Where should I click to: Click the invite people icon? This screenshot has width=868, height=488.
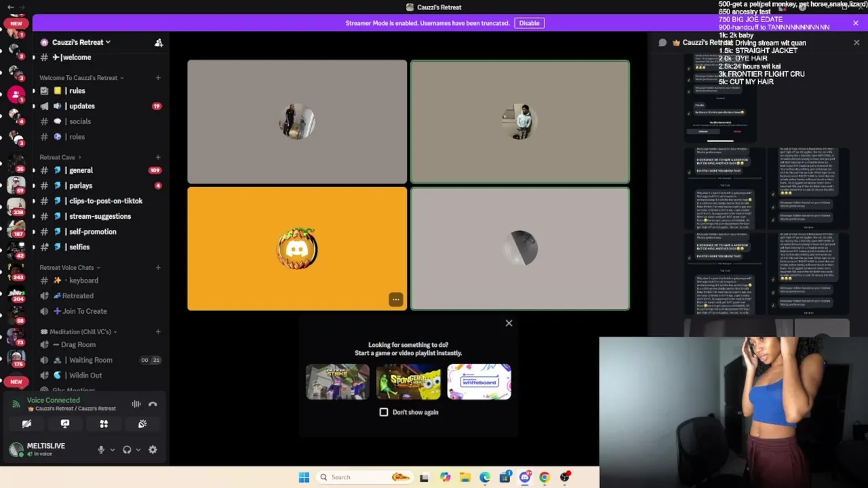[x=159, y=42]
